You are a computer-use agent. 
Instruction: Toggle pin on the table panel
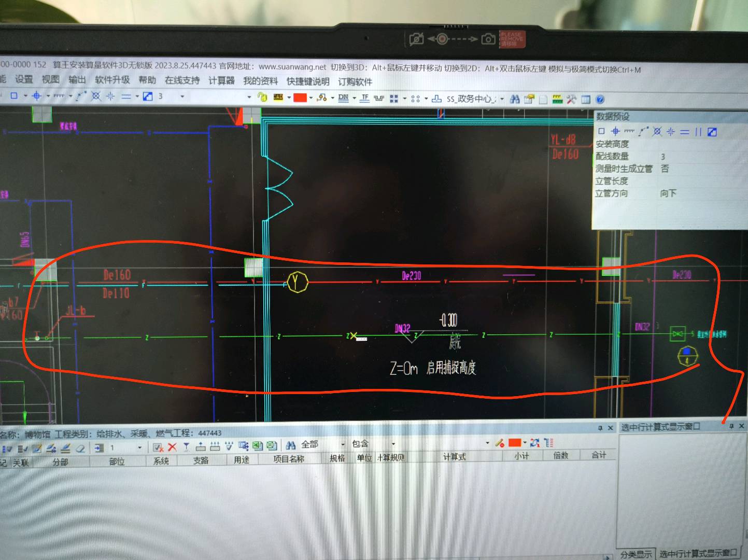[x=600, y=428]
